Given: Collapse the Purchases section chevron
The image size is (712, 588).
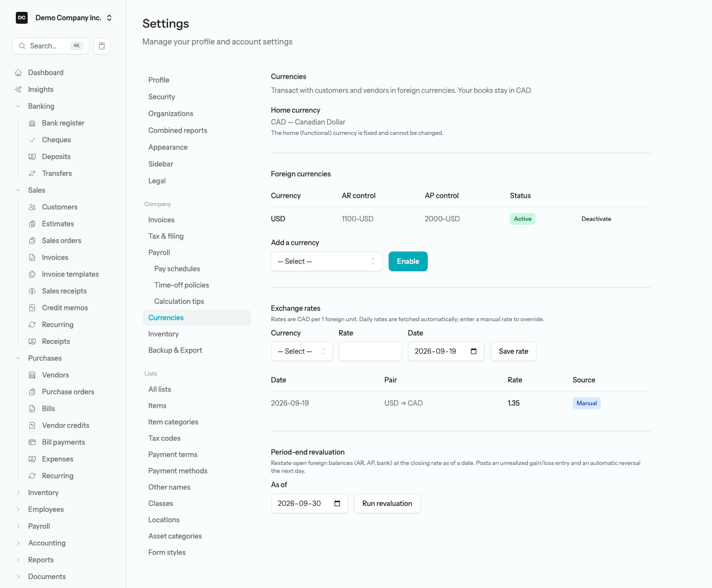Looking at the screenshot, I should pos(18,358).
